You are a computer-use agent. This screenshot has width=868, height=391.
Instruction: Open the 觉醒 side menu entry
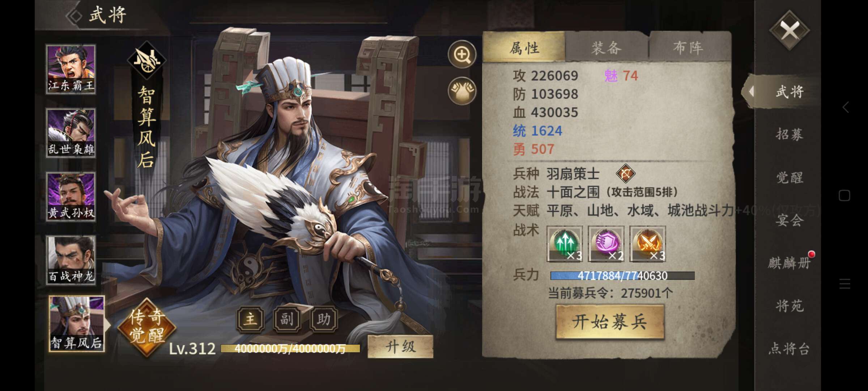790,177
